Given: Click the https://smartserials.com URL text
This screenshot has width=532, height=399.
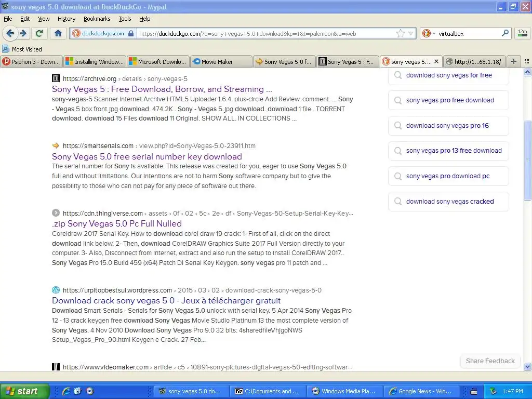Looking at the screenshot, I should click(98, 146).
